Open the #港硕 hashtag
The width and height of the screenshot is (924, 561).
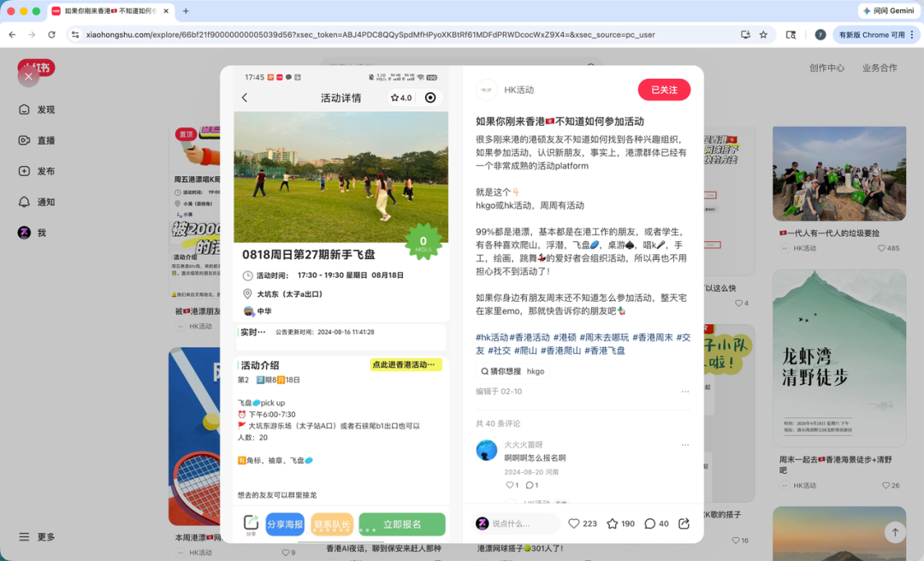(565, 337)
